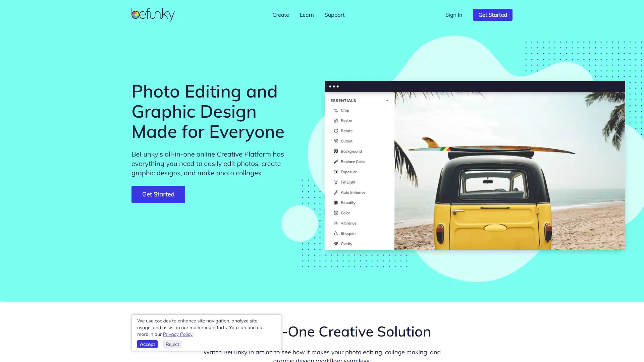Expand the Background tool options
Viewport: 644px width, 362px height.
click(x=351, y=151)
